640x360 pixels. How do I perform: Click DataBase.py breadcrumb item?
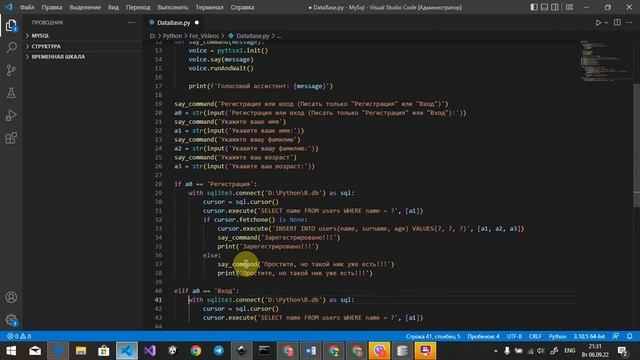[253, 36]
